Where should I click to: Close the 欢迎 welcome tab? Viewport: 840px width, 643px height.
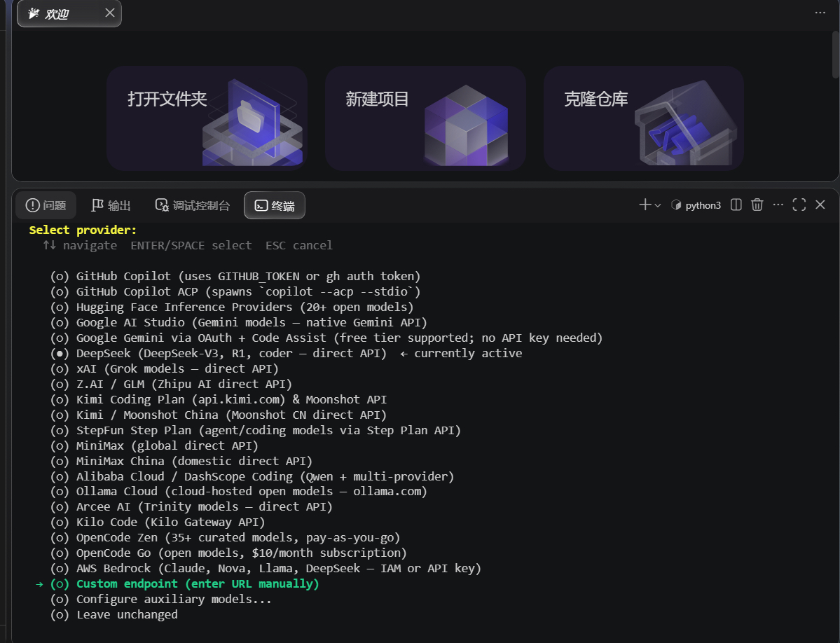(x=110, y=13)
